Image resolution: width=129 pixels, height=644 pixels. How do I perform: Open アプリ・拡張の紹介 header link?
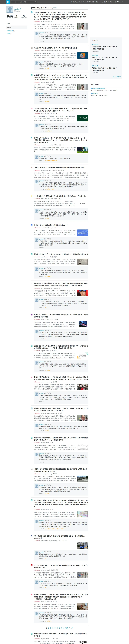(92, 2)
